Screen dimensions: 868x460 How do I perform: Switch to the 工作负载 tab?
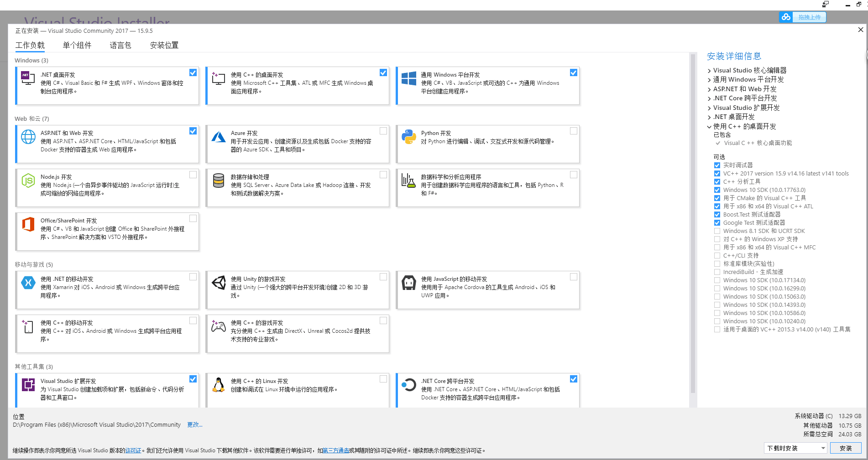(x=30, y=45)
